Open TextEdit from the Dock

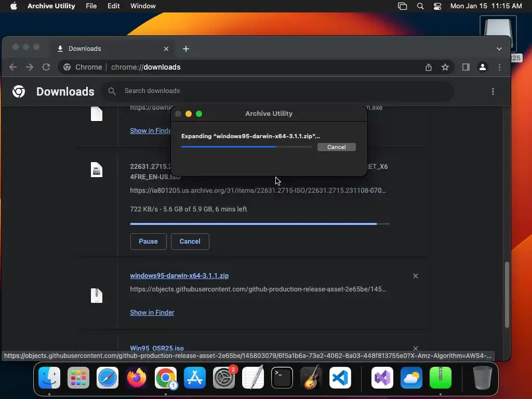(253, 378)
